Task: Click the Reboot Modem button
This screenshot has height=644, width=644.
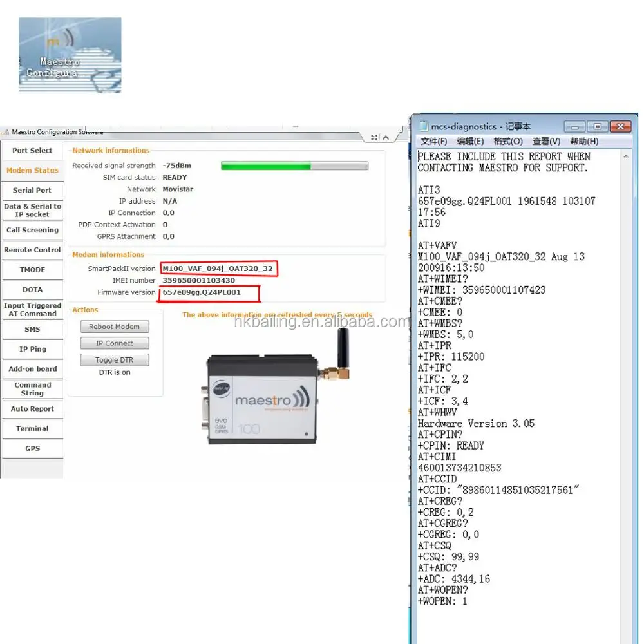Action: point(115,327)
